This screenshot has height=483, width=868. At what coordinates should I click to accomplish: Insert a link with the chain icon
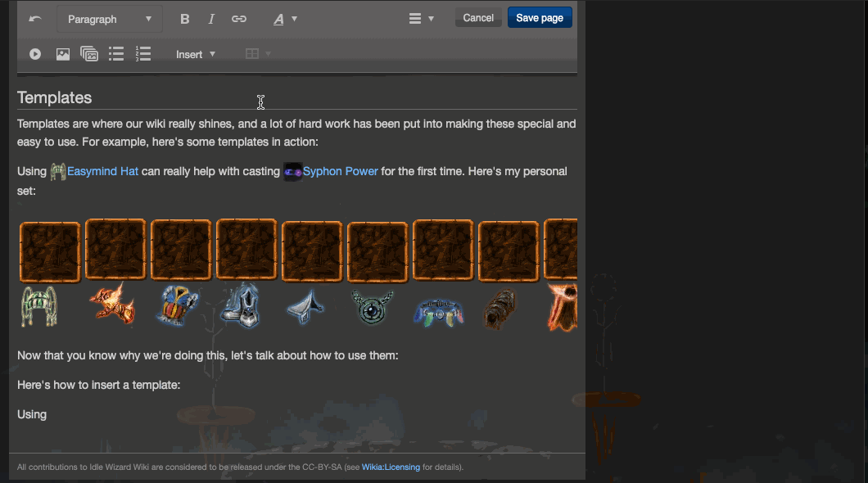[238, 19]
